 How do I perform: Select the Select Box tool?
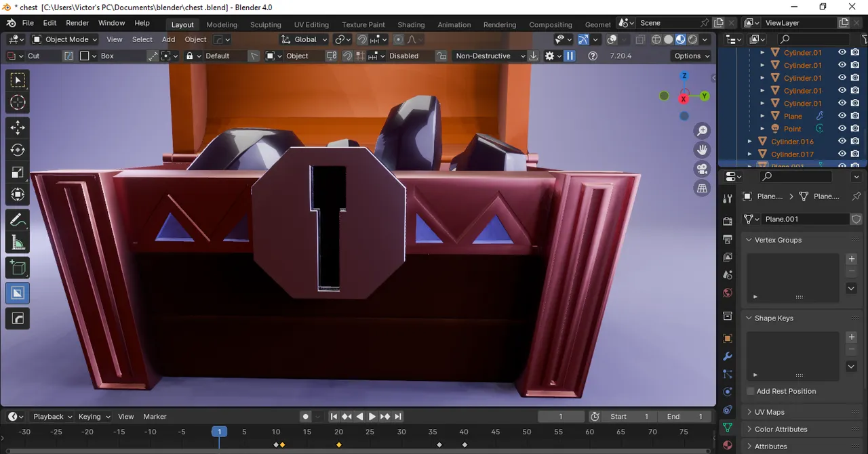pyautogui.click(x=18, y=81)
